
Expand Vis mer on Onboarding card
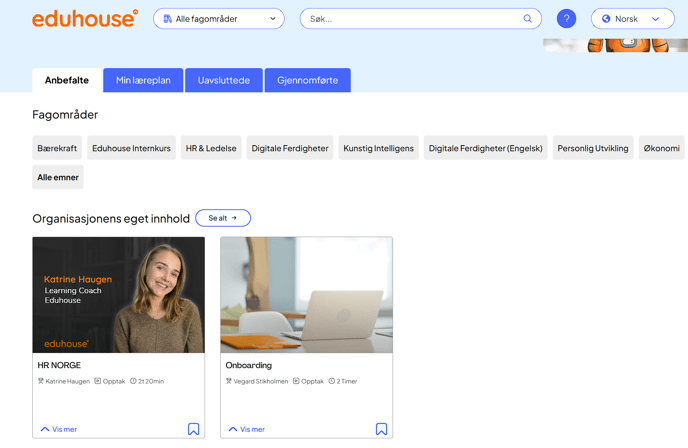[x=247, y=429]
